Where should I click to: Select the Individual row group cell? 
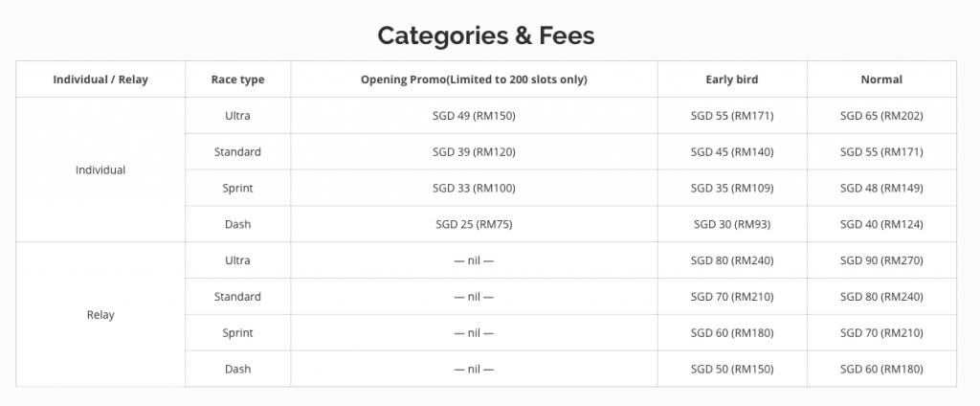tap(100, 169)
